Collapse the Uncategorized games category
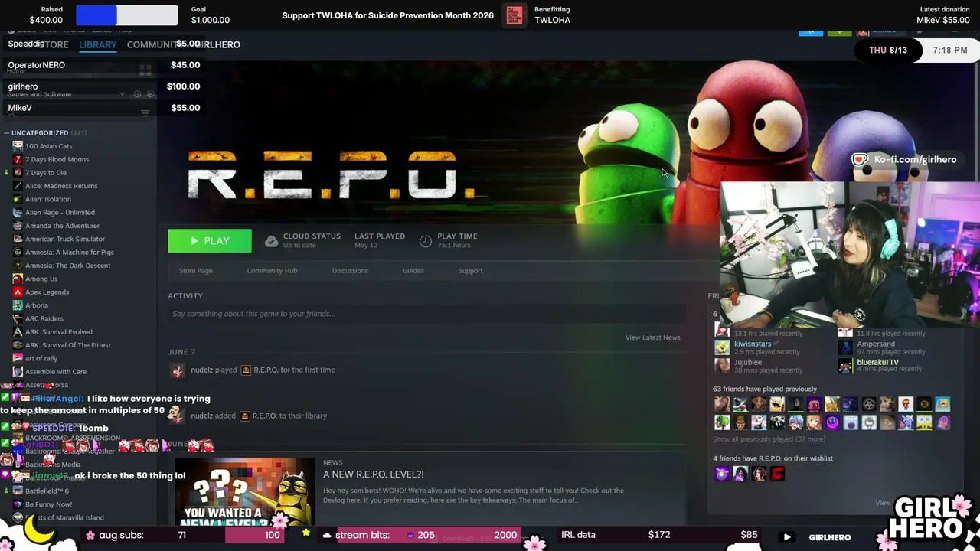 click(6, 133)
